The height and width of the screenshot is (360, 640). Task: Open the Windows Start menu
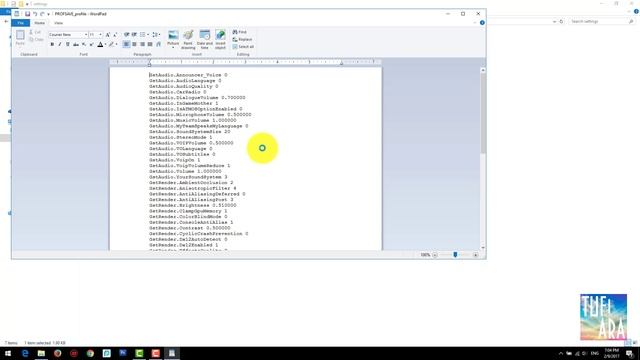pos(8,353)
